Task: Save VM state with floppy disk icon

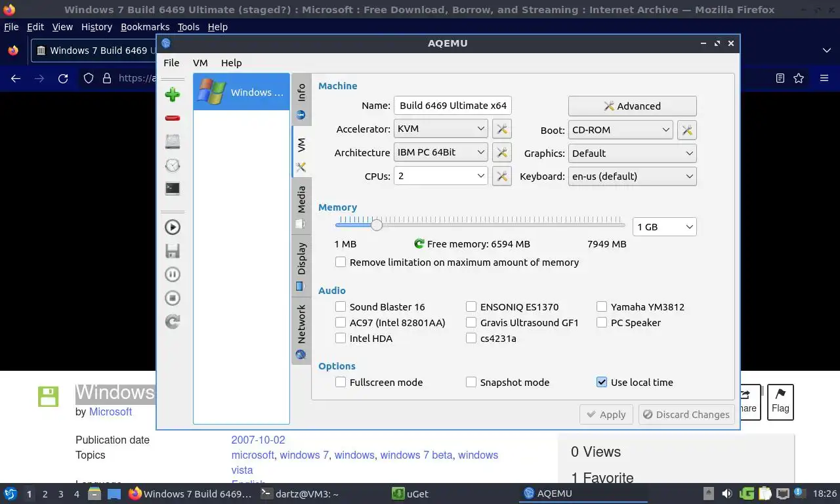Action: click(x=173, y=251)
